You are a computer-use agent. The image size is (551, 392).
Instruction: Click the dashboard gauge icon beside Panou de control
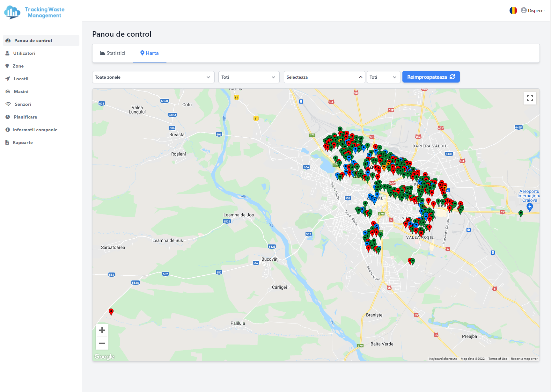coord(8,40)
